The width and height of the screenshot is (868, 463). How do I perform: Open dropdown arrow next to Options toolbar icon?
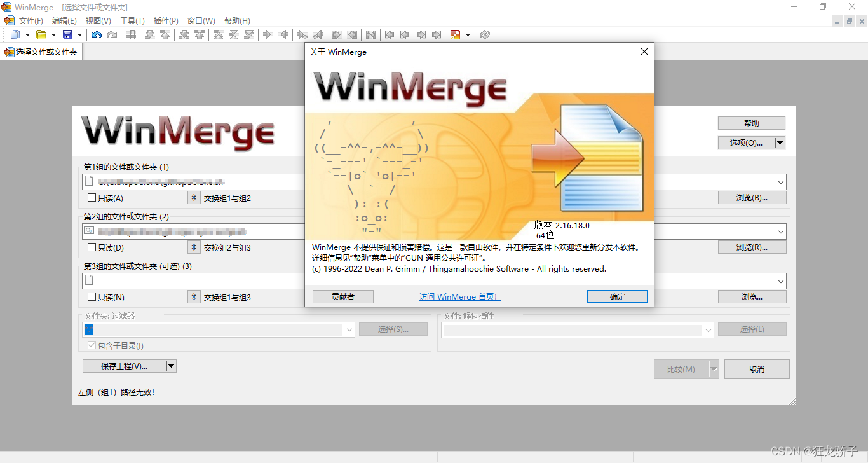click(x=468, y=34)
